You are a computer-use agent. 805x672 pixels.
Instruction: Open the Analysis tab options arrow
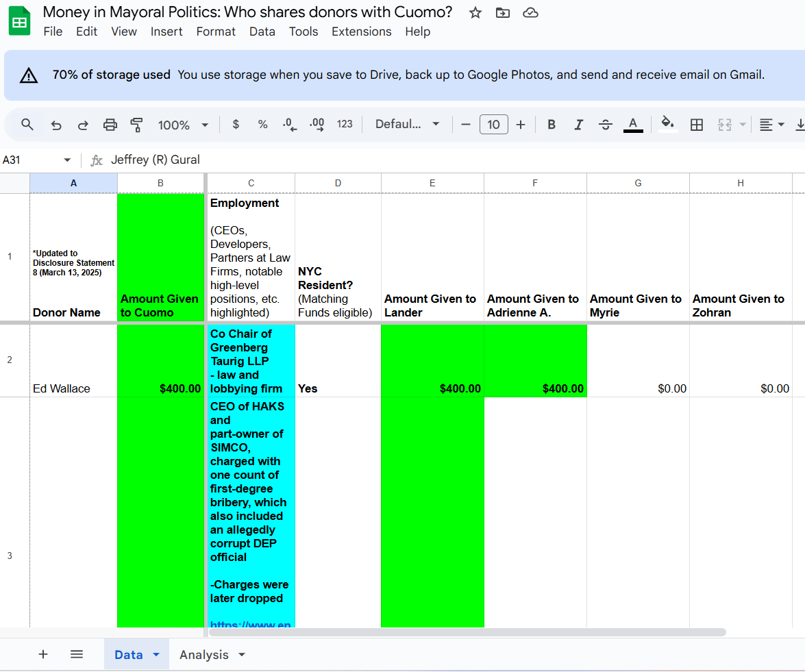242,655
